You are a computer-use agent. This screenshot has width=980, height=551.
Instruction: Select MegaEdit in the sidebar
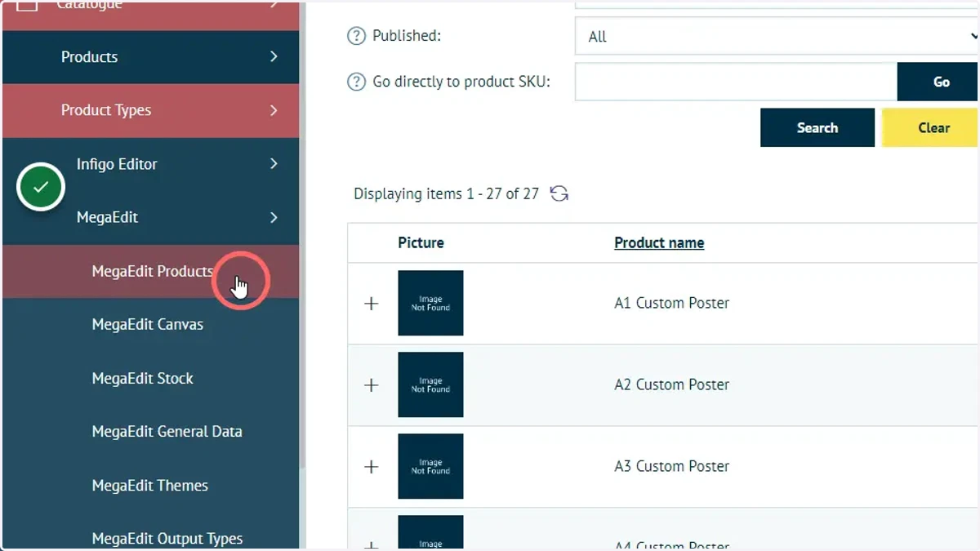pos(150,217)
